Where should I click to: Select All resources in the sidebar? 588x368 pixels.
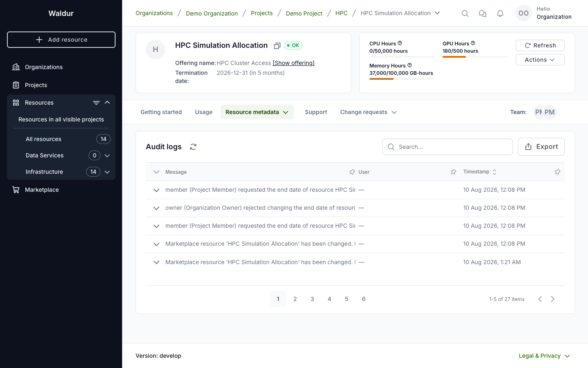pyautogui.click(x=61, y=139)
